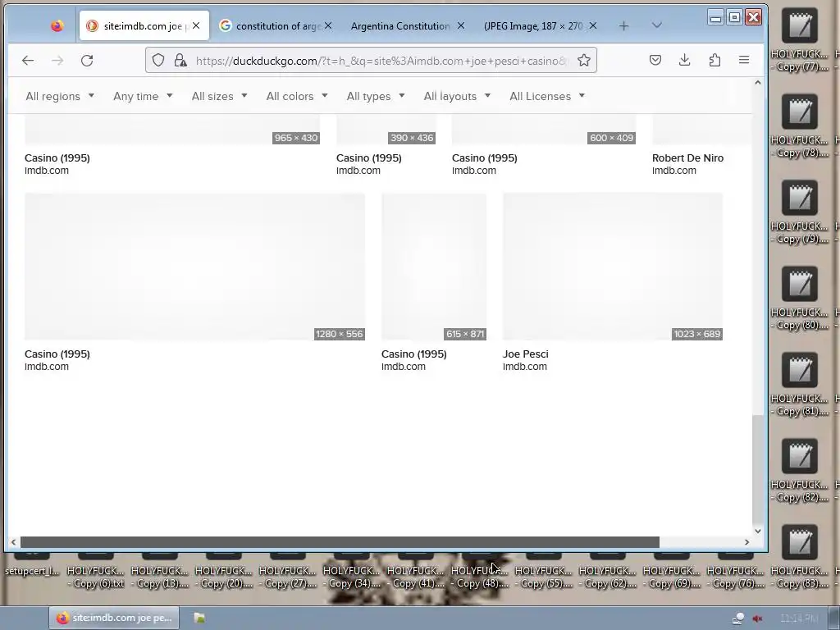Click Imdb.com source under Joe Pesci
Screen dimensions: 840x630
pos(524,367)
